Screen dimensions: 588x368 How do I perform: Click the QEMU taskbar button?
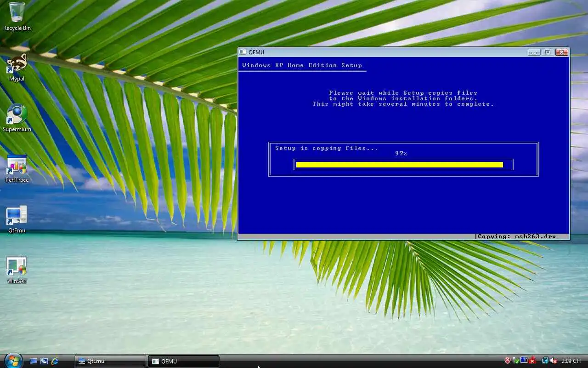(x=184, y=361)
